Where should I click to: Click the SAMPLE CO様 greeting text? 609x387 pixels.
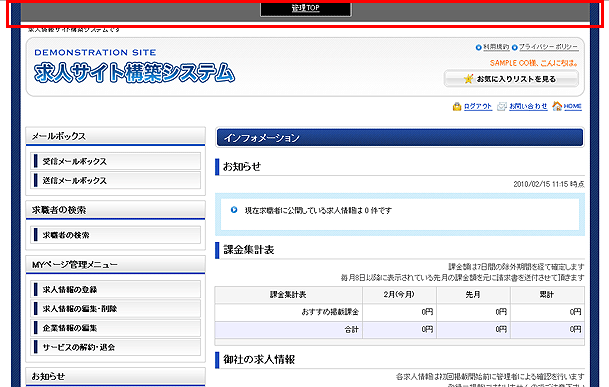pos(534,63)
